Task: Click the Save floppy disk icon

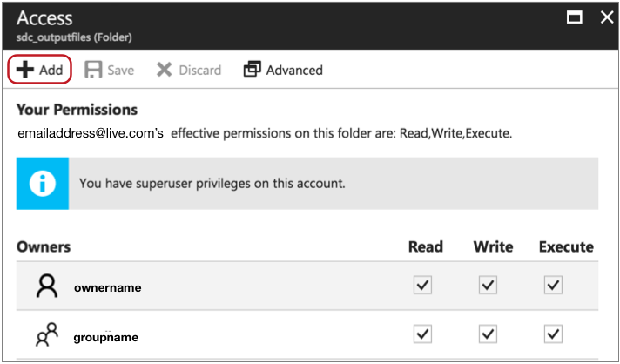Action: point(93,70)
